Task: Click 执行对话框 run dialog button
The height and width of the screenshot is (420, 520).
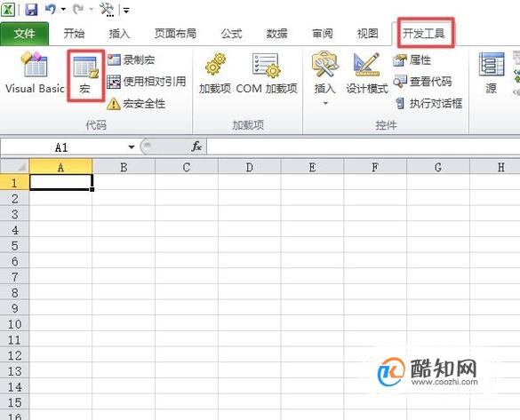Action: (428, 103)
